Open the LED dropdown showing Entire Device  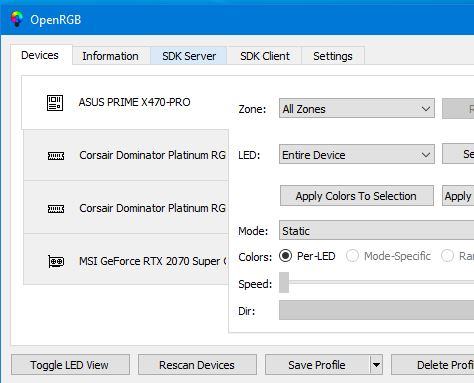coord(357,155)
